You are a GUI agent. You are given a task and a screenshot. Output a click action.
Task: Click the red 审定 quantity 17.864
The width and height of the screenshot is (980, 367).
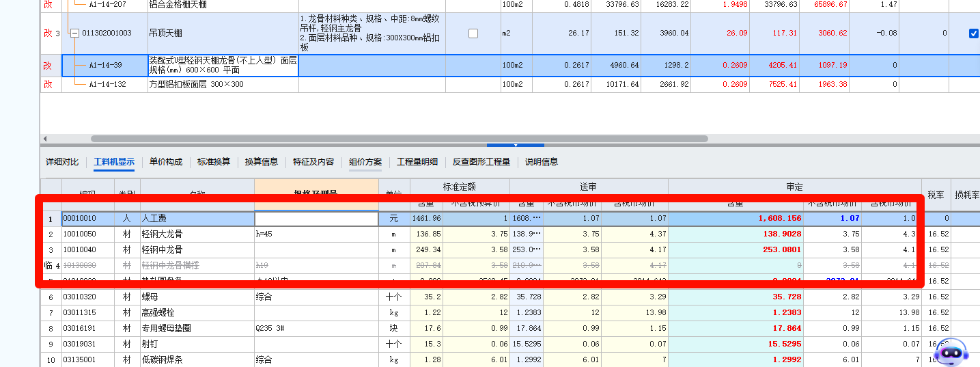[x=736, y=328]
